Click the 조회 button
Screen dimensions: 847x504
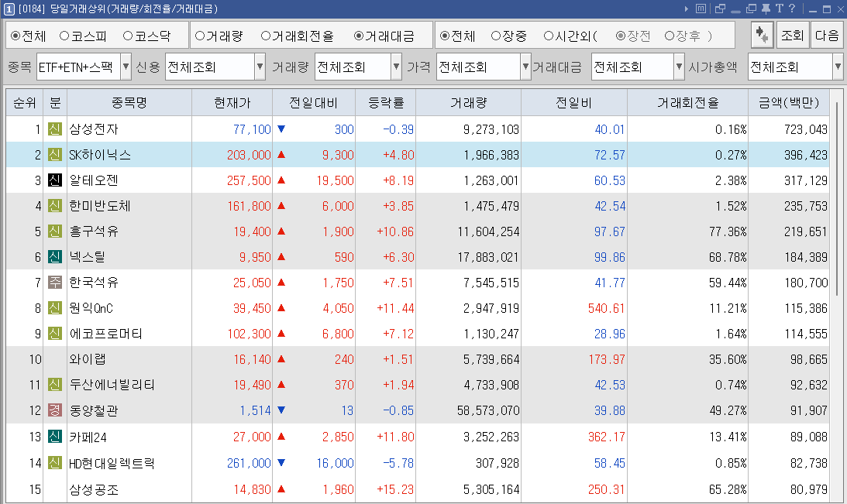tap(793, 35)
